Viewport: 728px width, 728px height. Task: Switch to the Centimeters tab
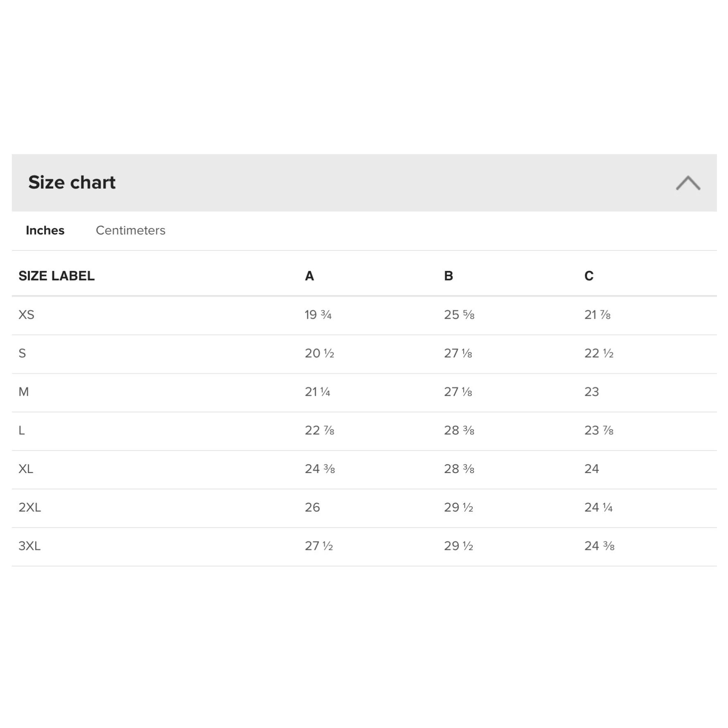[x=131, y=230]
